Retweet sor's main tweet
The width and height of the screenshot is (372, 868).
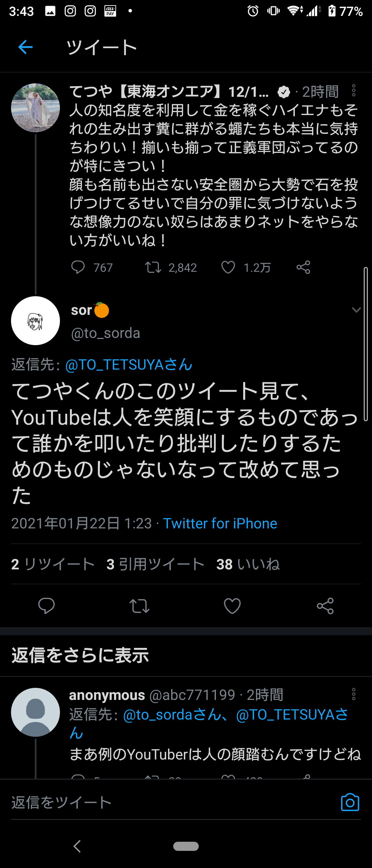click(139, 606)
